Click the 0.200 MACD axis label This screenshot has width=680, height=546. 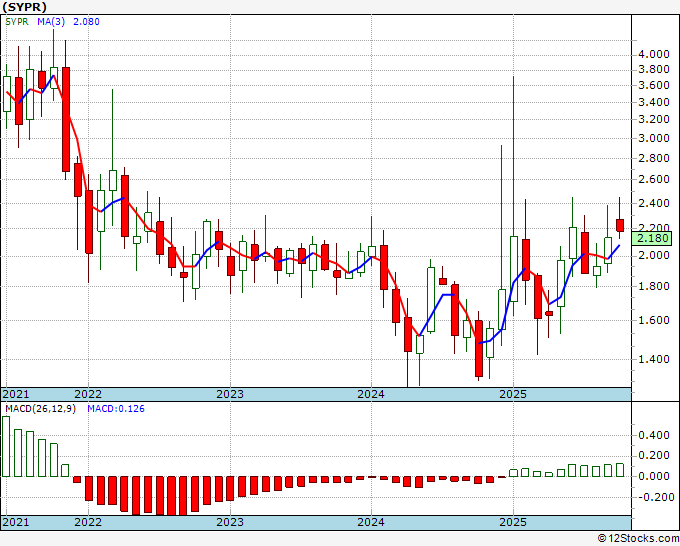(654, 456)
